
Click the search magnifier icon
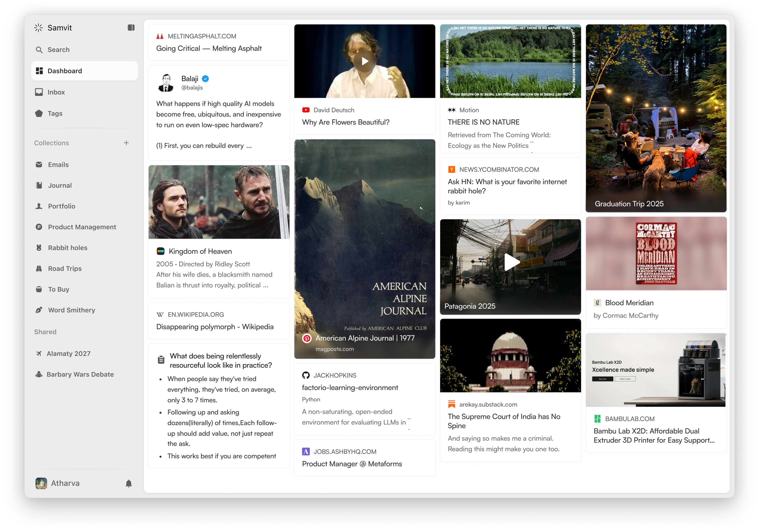(x=39, y=50)
